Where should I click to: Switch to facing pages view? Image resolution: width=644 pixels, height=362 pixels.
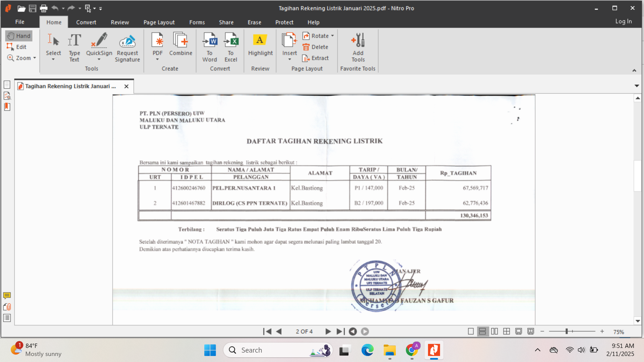494,331
